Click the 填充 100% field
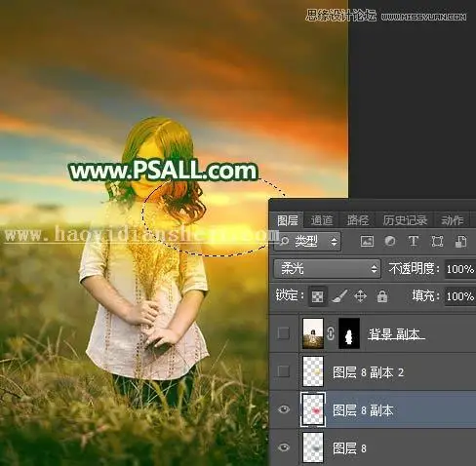 coord(459,296)
